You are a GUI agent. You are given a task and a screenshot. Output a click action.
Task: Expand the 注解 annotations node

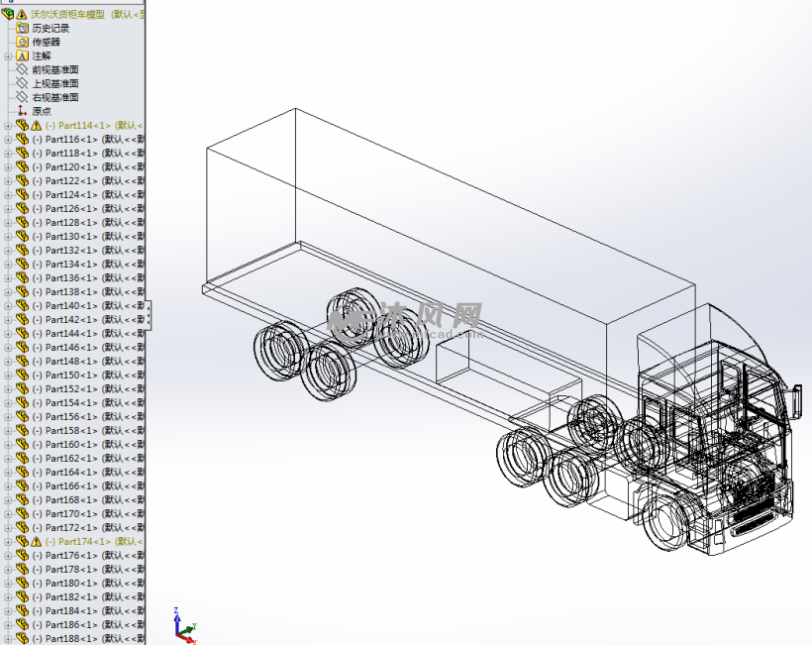pyautogui.click(x=8, y=55)
